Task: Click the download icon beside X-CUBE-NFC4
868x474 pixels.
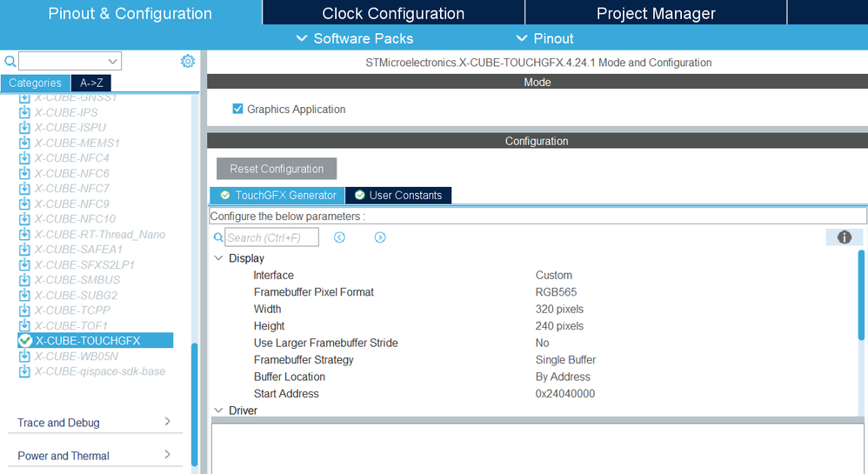Action: [24, 157]
